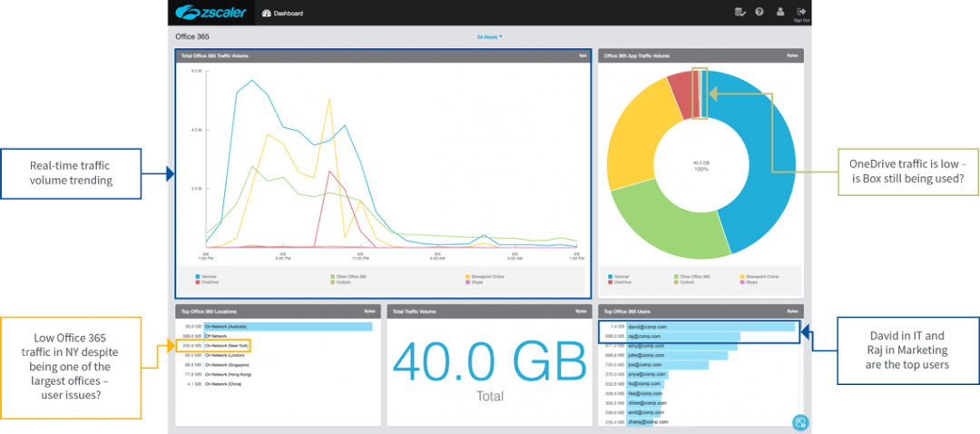This screenshot has height=434, width=980.
Task: Click the floating help widget in bottom corner
Action: pos(799,421)
